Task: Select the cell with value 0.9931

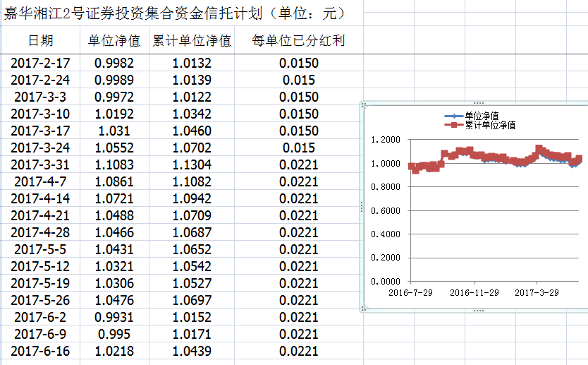Action: pos(114,317)
